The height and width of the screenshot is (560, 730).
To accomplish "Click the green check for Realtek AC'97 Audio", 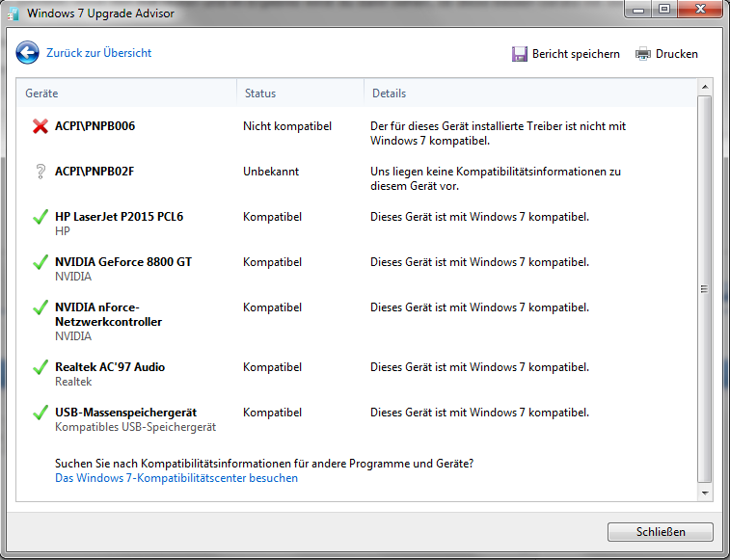I will click(41, 367).
